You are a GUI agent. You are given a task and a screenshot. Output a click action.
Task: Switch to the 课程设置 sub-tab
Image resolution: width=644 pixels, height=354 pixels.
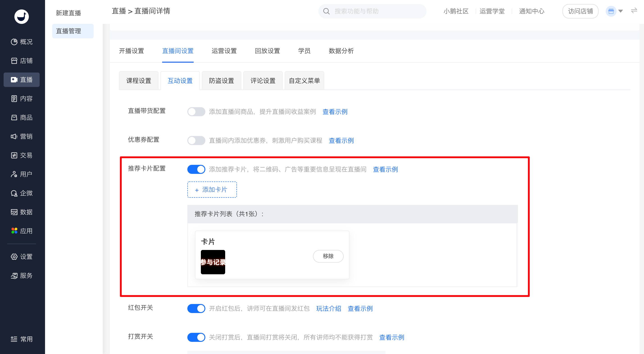pos(138,81)
